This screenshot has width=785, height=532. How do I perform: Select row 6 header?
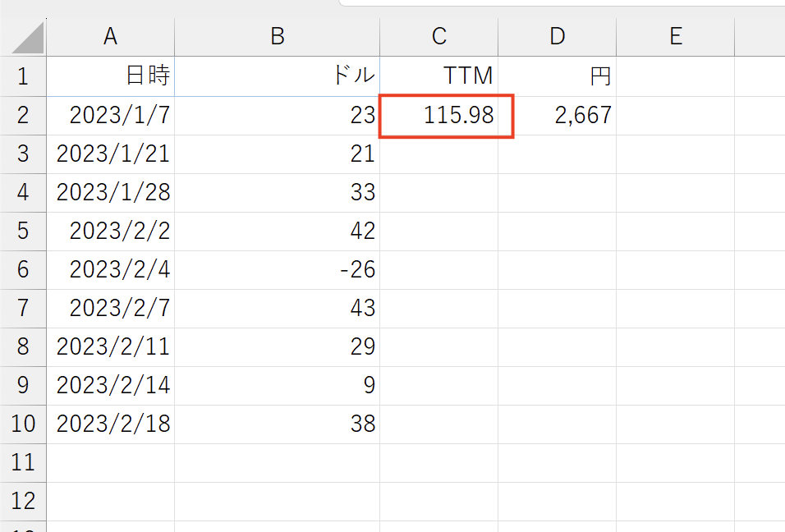click(x=23, y=270)
